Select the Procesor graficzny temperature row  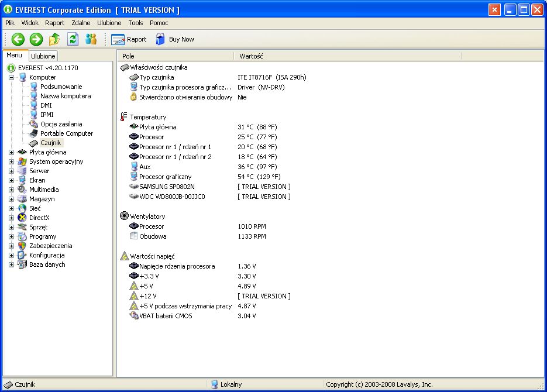click(205, 177)
